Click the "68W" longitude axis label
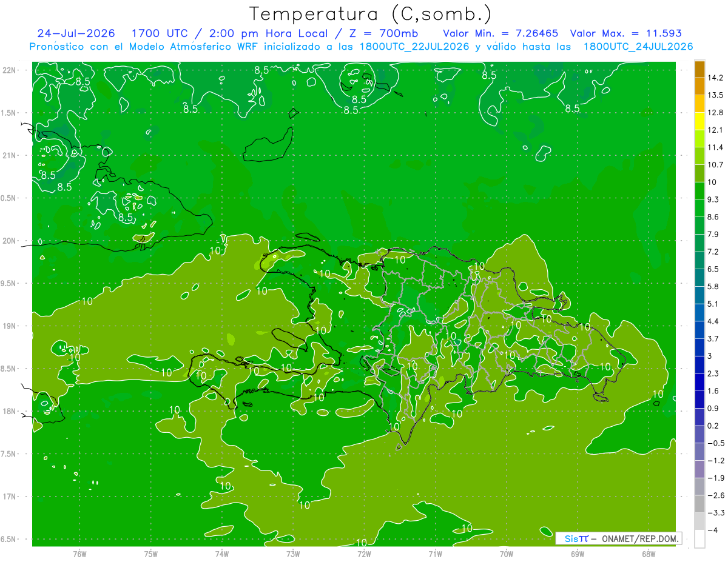Screen dimensions: 728x562 pyautogui.click(x=649, y=554)
